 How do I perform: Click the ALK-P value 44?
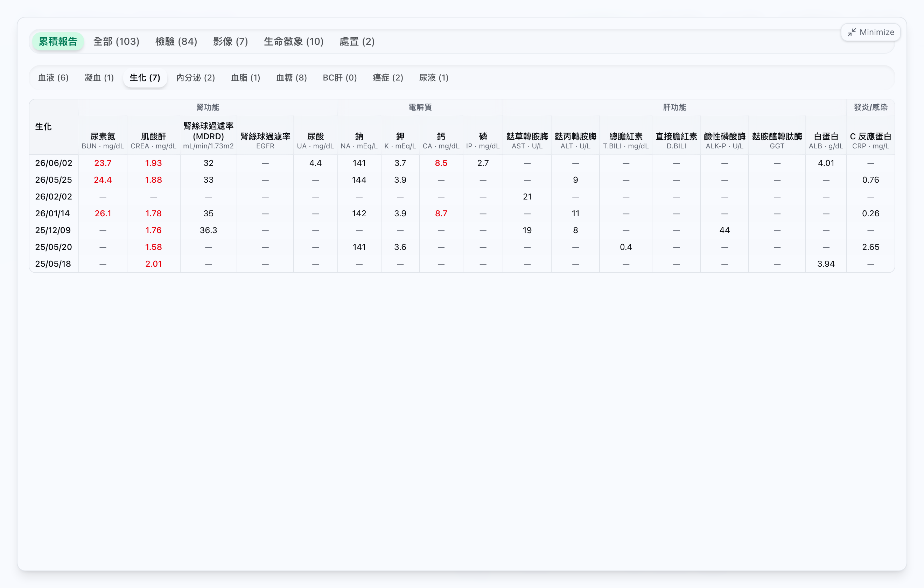(x=725, y=230)
